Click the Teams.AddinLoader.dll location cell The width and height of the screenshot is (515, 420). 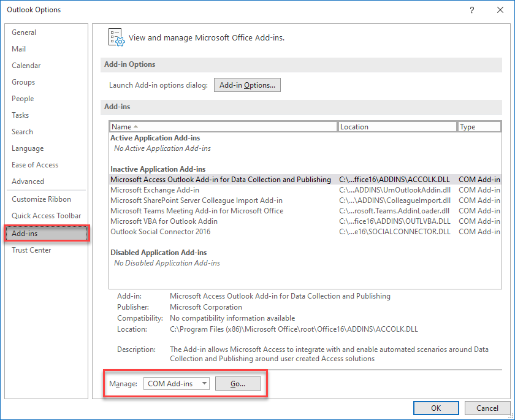394,211
